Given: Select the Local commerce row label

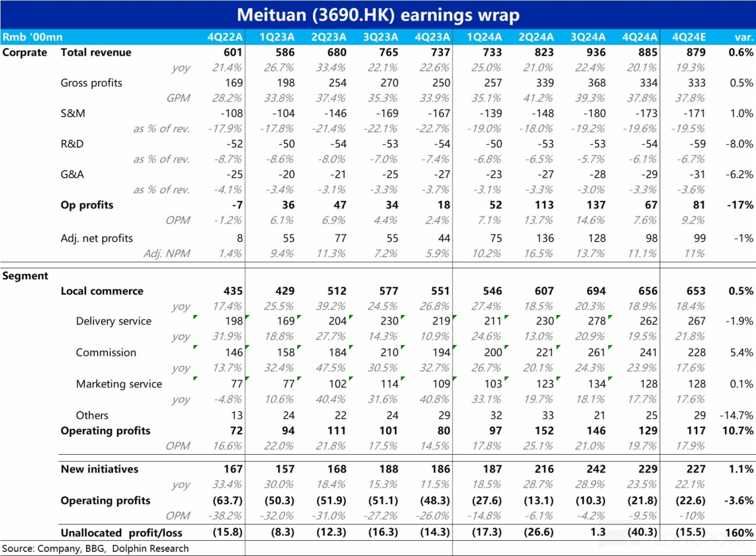Looking at the screenshot, I should pyautogui.click(x=102, y=291).
